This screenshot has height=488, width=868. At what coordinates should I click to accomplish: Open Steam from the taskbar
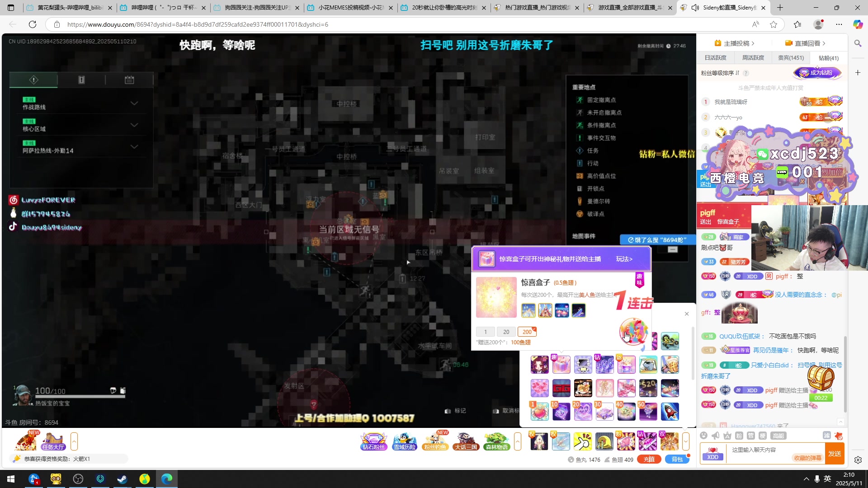click(122, 479)
